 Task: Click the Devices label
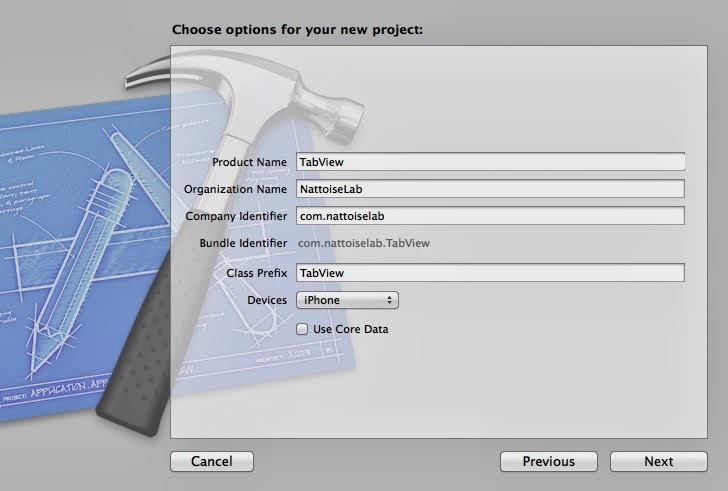[267, 300]
